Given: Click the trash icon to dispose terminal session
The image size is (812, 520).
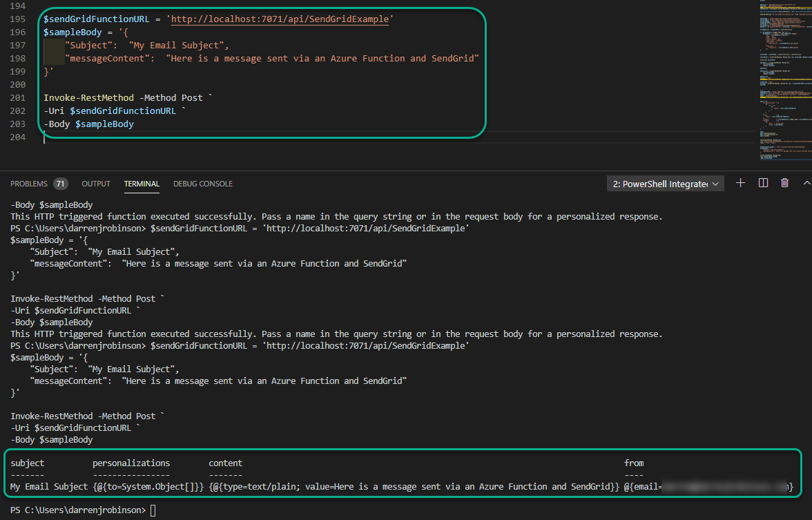Looking at the screenshot, I should 784,182.
